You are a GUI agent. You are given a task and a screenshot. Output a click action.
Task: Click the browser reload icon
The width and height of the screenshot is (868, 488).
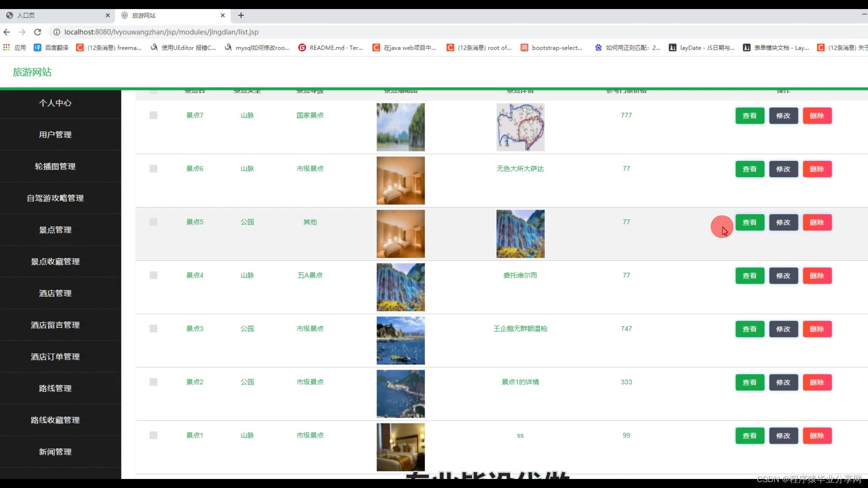coord(38,32)
